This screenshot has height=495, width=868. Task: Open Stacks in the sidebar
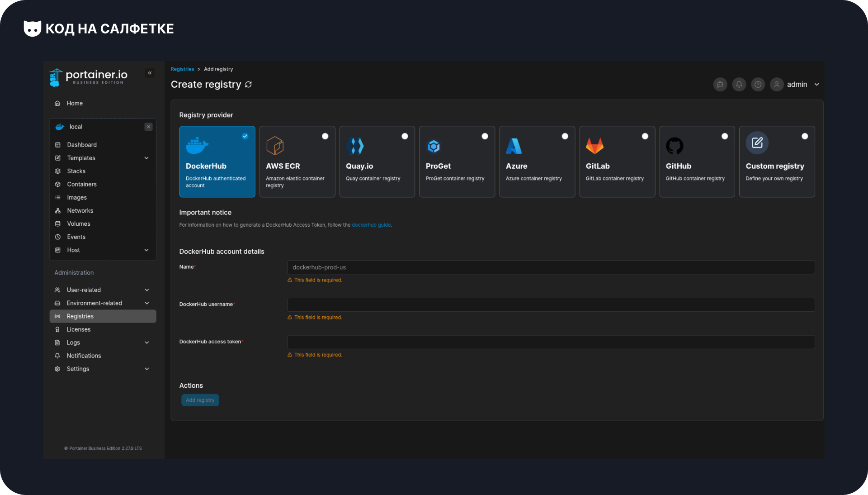(x=103, y=171)
